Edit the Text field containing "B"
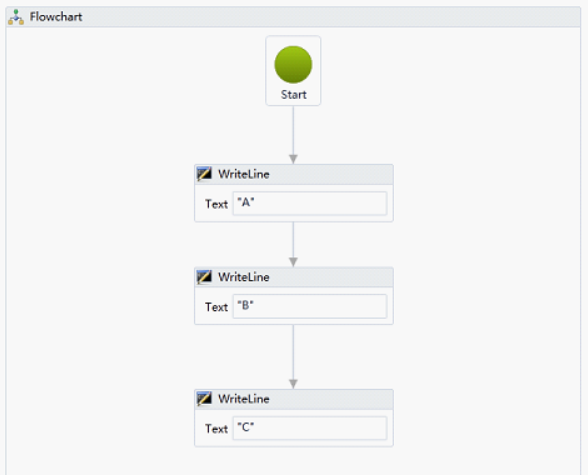The image size is (588, 476). click(x=310, y=306)
